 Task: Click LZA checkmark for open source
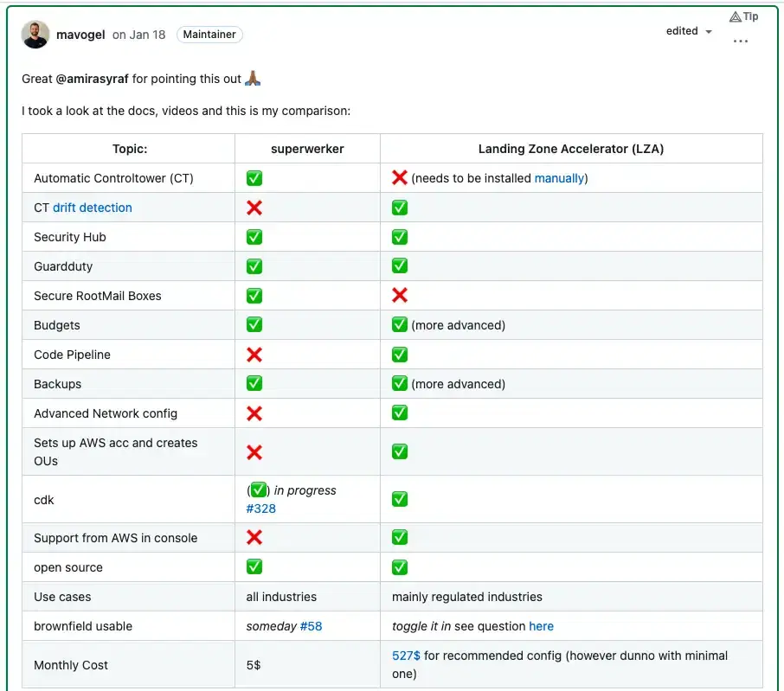click(x=400, y=567)
